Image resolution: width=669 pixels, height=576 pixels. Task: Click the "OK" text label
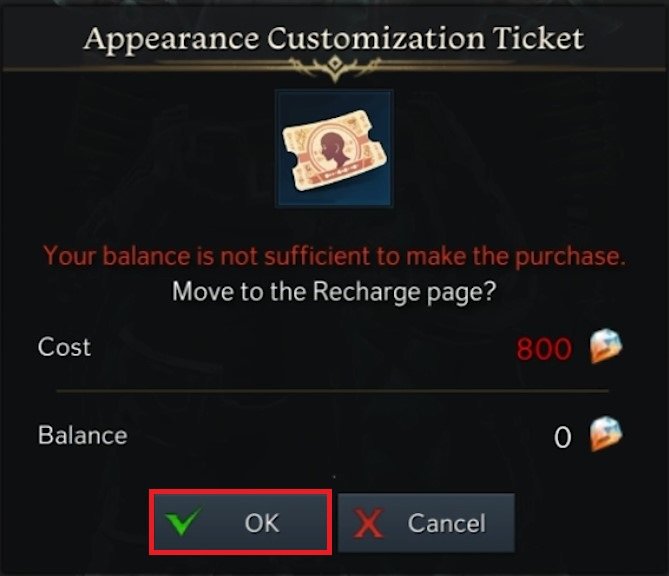pos(262,523)
